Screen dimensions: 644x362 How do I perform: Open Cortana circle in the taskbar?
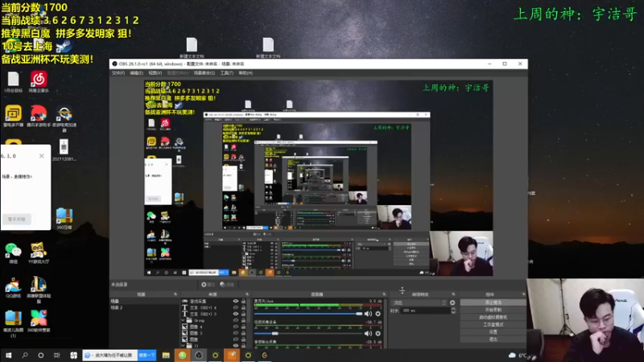tap(41, 355)
